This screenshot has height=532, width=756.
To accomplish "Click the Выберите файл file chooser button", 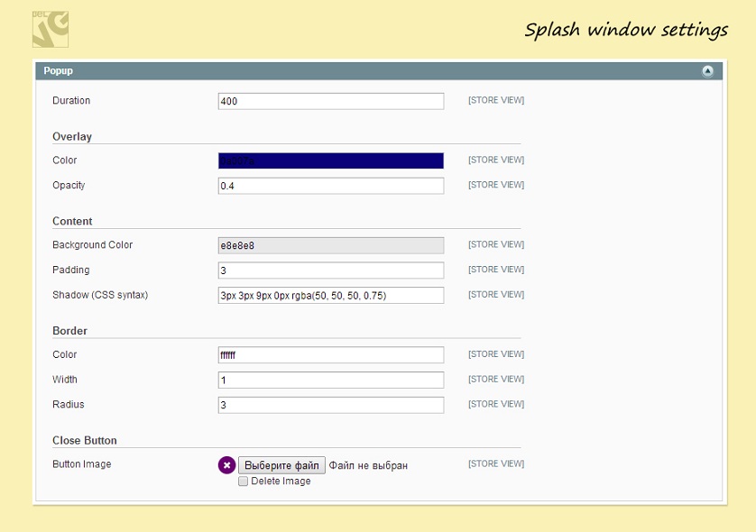I will pyautogui.click(x=281, y=465).
